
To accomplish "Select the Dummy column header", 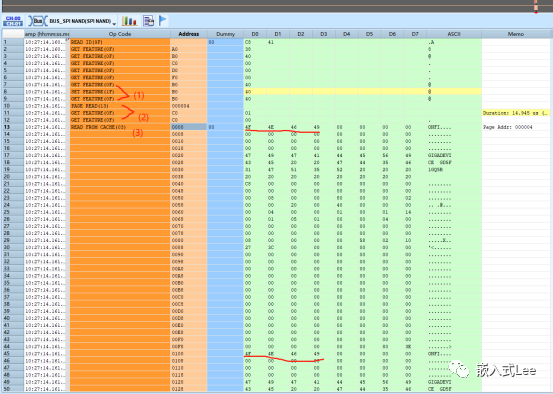I will click(225, 34).
